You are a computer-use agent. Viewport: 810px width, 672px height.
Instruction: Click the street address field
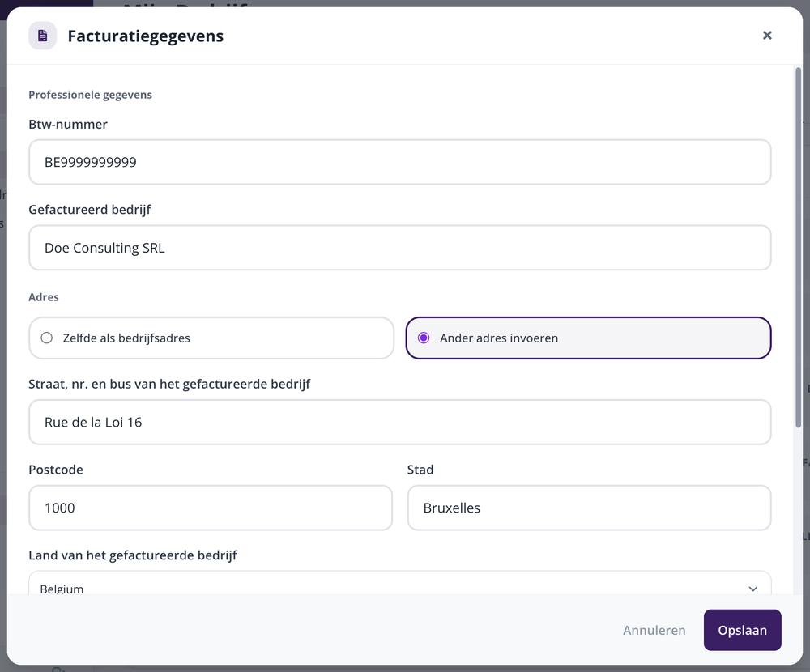(x=400, y=422)
